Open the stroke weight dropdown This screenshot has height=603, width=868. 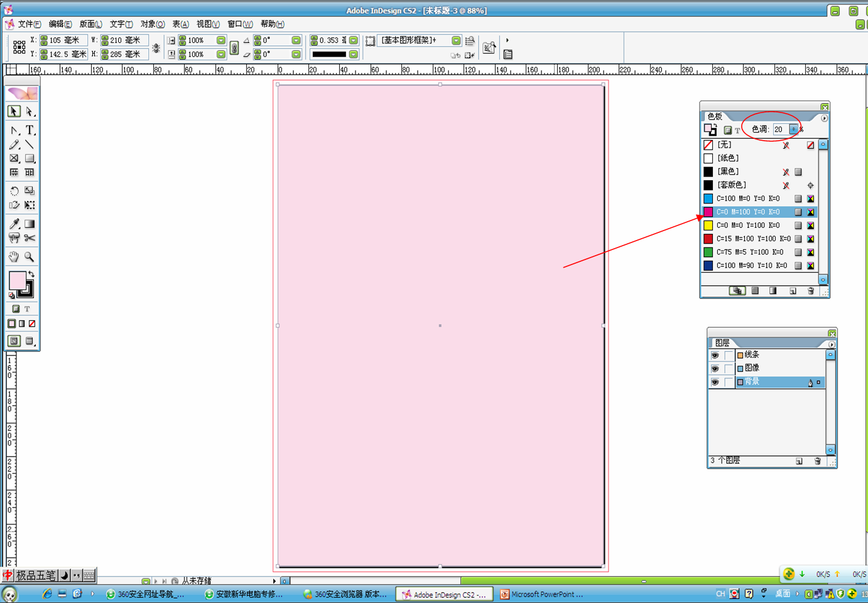[354, 40]
